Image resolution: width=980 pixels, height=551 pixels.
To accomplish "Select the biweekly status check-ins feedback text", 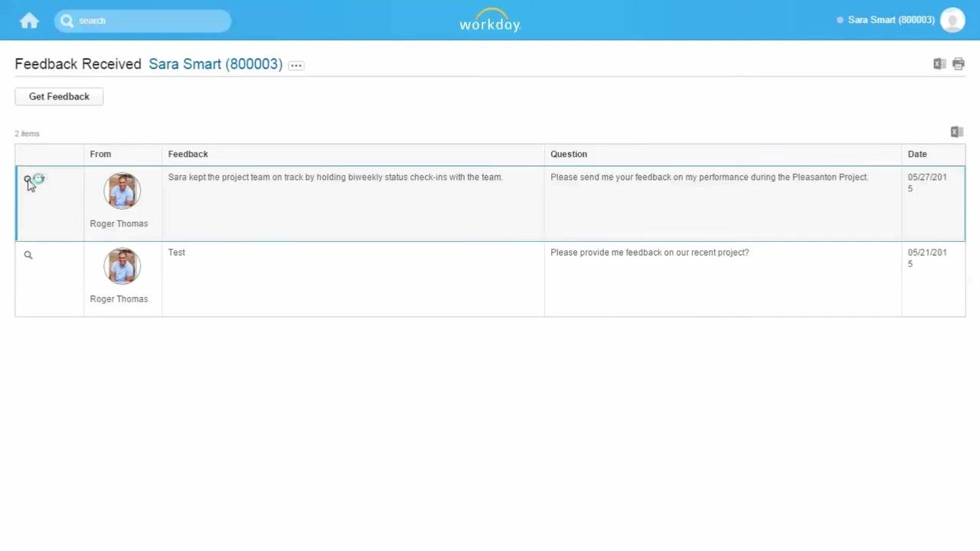I will pyautogui.click(x=335, y=177).
